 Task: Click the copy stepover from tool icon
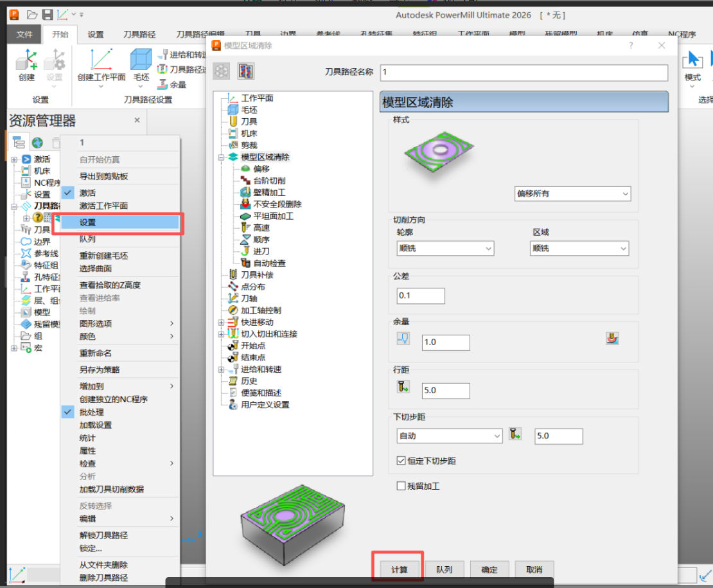[403, 387]
